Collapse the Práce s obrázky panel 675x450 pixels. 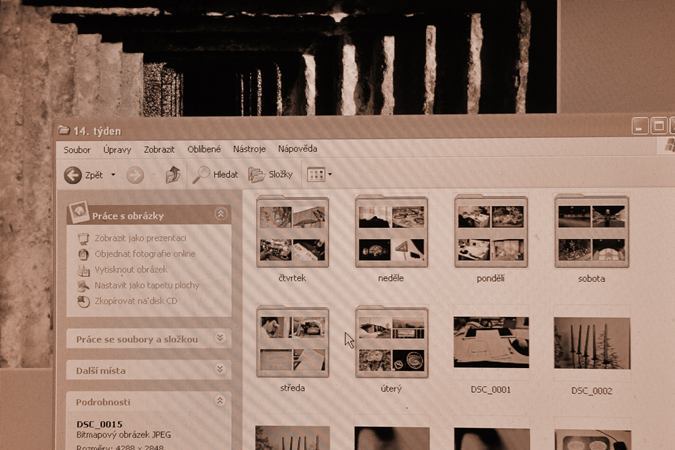pyautogui.click(x=220, y=214)
